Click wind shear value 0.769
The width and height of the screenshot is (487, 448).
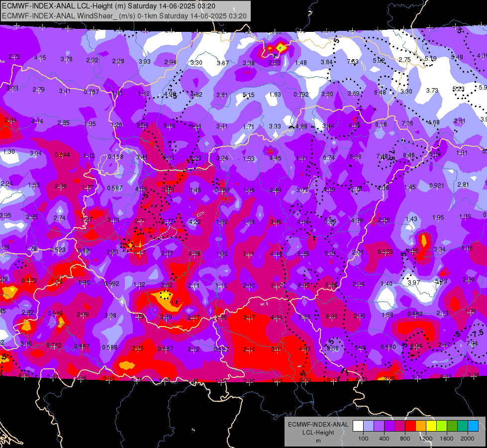(222, 190)
